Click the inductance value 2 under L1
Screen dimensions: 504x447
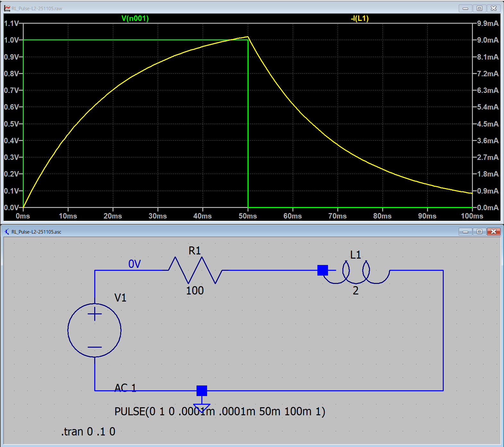(x=356, y=291)
